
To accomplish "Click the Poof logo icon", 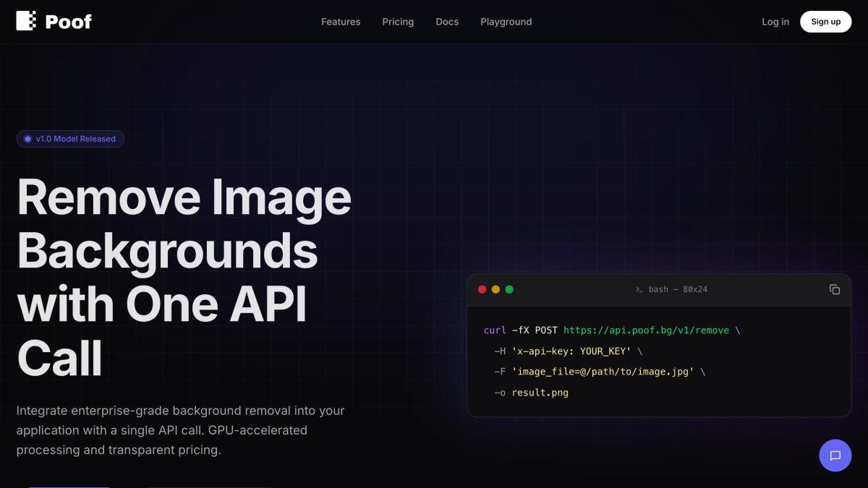I will [26, 21].
